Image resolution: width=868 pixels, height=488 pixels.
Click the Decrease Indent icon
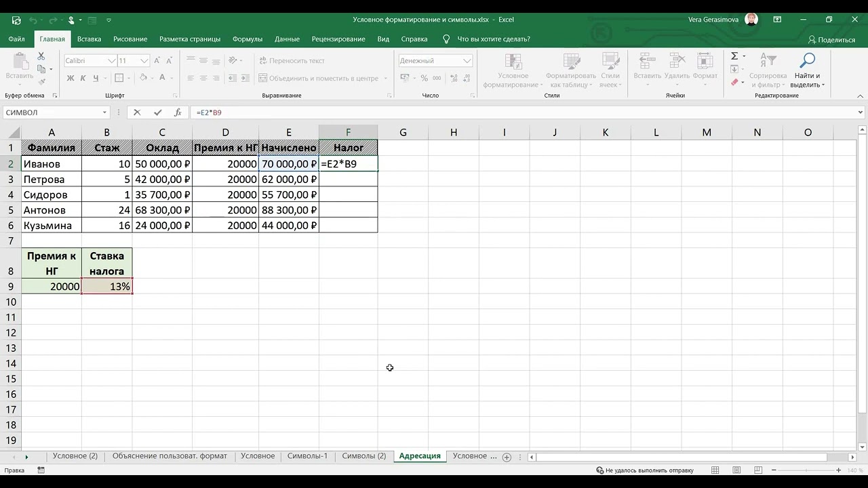tap(234, 79)
